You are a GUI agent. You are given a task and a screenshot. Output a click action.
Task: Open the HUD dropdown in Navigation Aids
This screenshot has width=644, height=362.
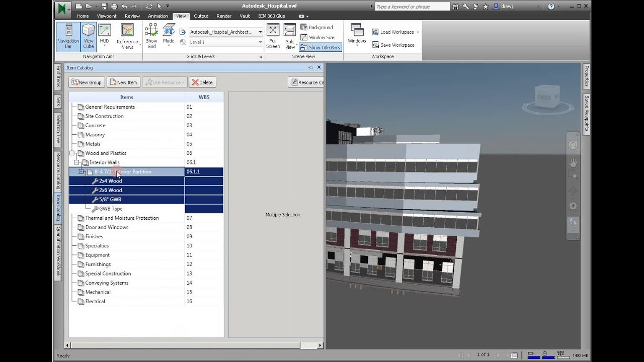point(104,36)
